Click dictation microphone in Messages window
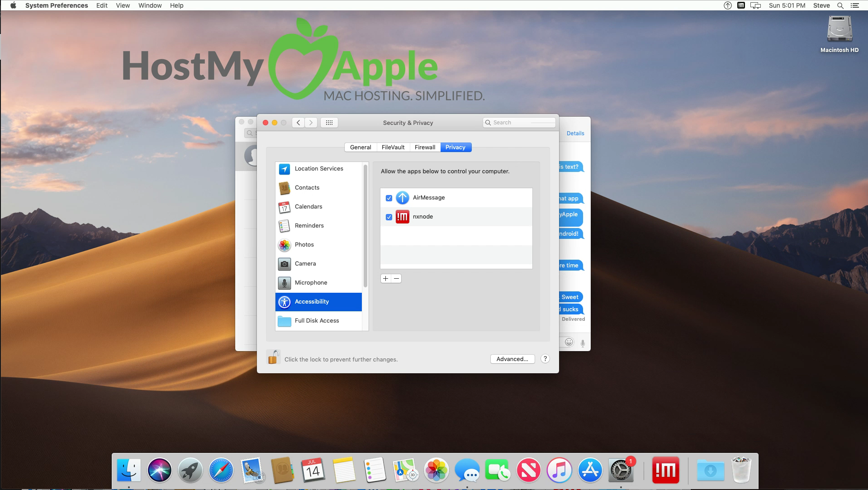The image size is (868, 490). pyautogui.click(x=583, y=343)
